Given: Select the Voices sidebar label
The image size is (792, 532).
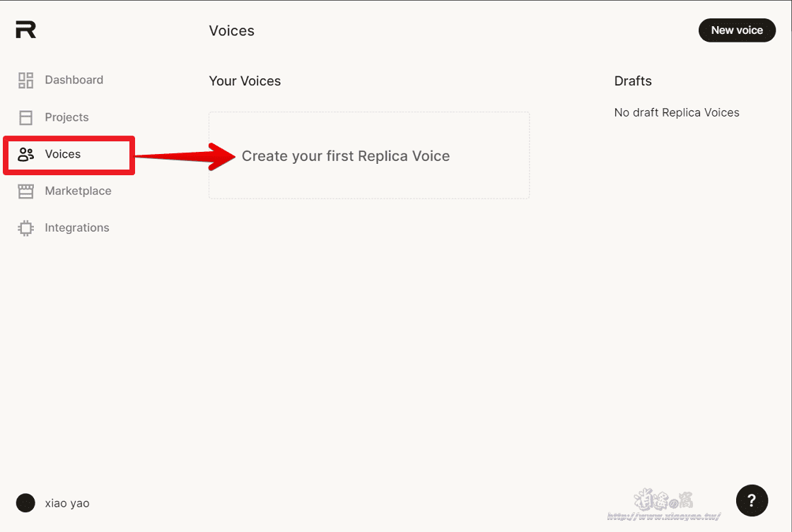Looking at the screenshot, I should point(63,154).
